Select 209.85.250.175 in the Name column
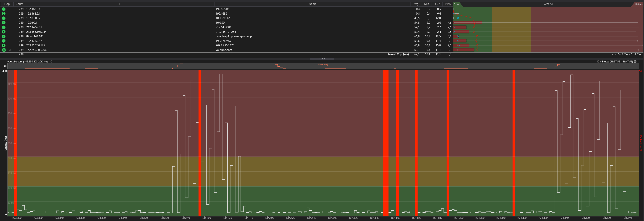644x221 pixels. click(225, 45)
